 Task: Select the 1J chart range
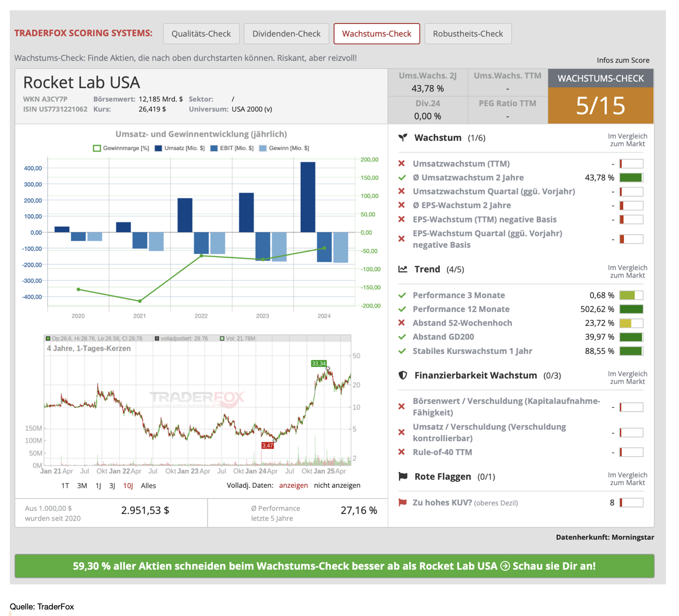99,486
